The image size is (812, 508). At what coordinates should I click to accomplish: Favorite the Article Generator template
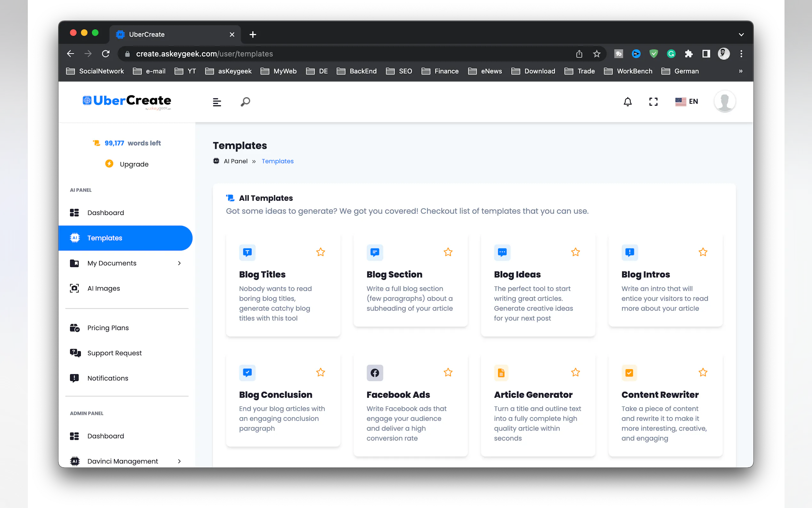point(575,372)
